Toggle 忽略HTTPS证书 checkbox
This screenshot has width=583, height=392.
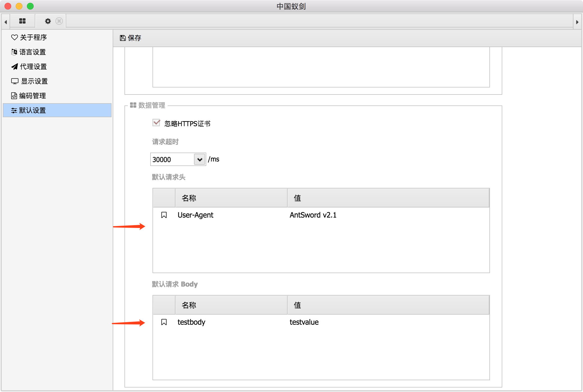click(156, 123)
